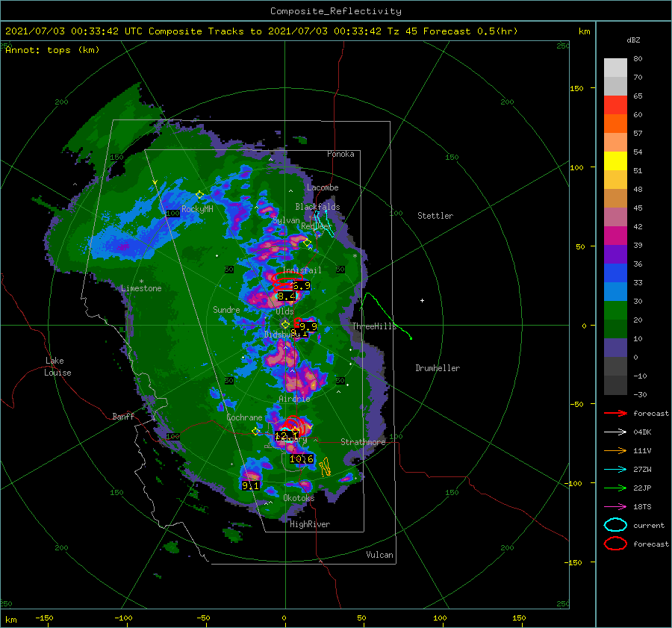Click the yellow diamond marker below Olds
Image resolution: width=672 pixels, height=628 pixels.
tap(285, 325)
